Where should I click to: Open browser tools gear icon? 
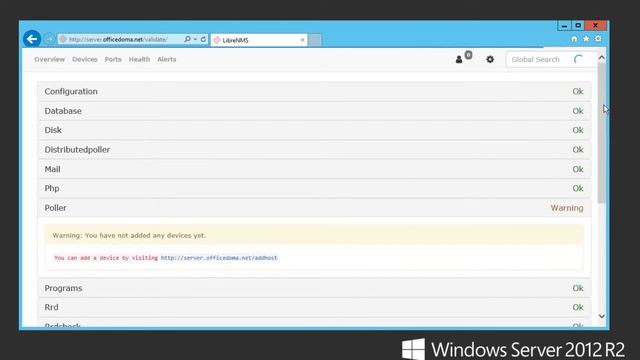(x=598, y=39)
